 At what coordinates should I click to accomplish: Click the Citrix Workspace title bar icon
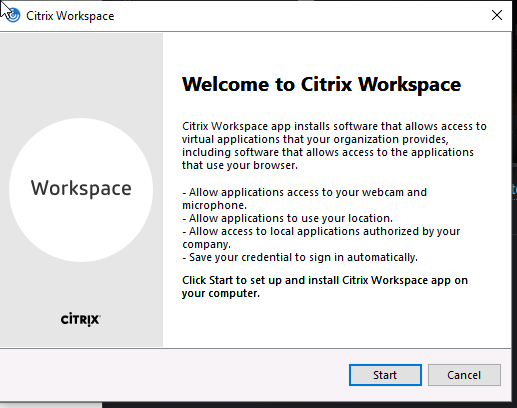(13, 15)
